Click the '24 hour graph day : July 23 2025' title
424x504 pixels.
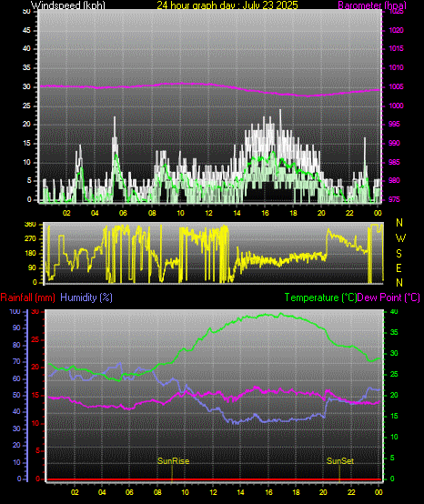(227, 5)
